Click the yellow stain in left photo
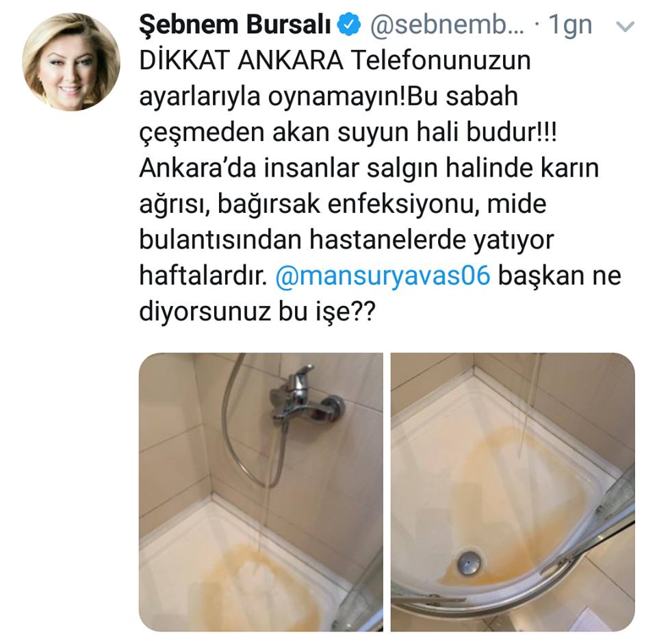The height and width of the screenshot is (644, 657). click(x=251, y=587)
